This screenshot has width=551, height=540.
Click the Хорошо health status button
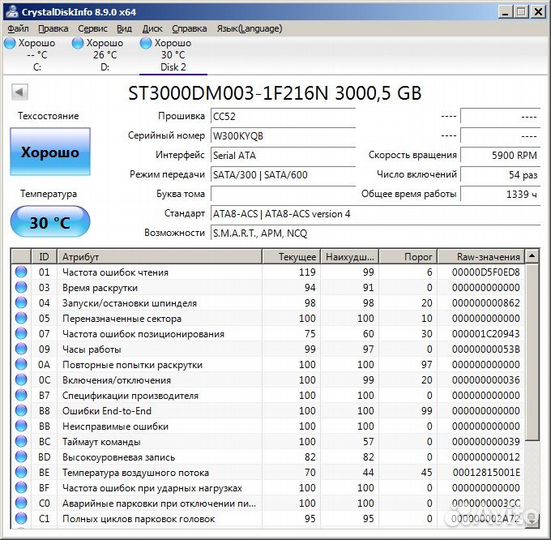50,152
